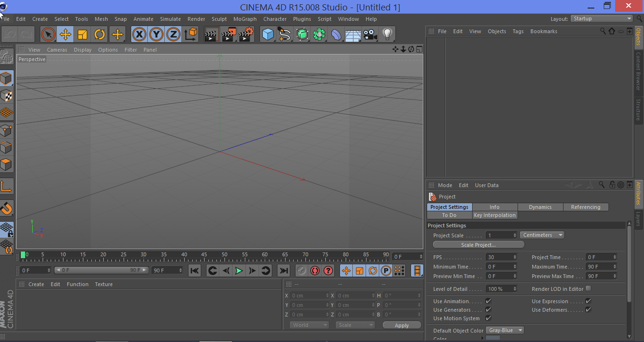Toggle Y axis lock
644x342 pixels.
point(156,34)
